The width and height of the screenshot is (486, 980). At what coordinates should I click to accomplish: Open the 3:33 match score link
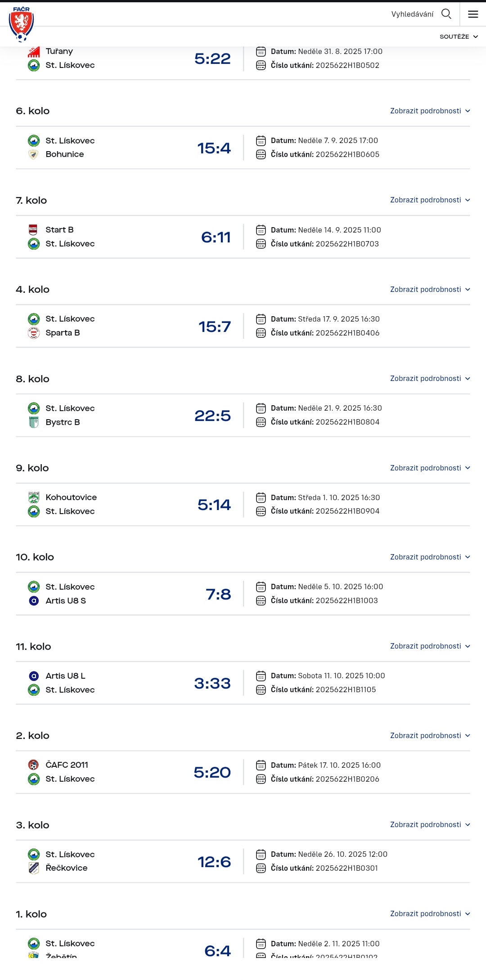pyautogui.click(x=212, y=683)
